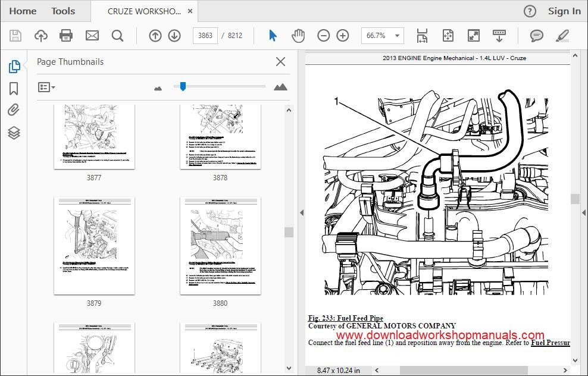Open the Layers sidebar panel icon
588x376 pixels.
coord(14,133)
